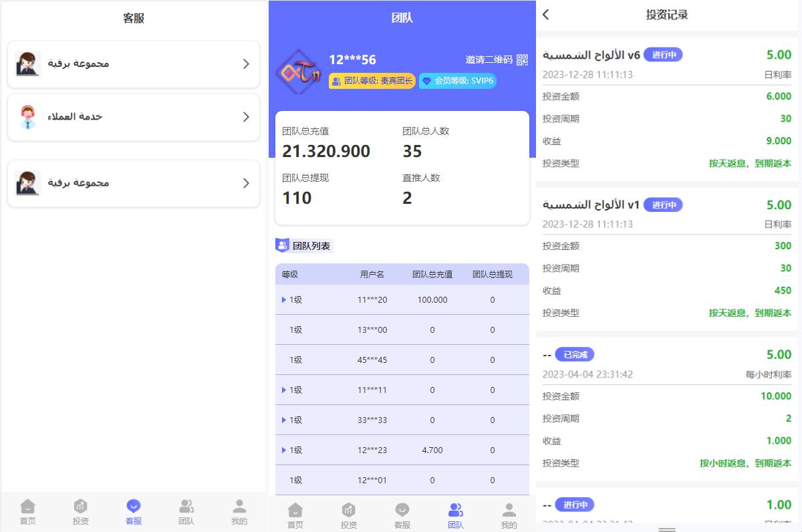Expand the team row for user 33***33
Image resolution: width=802 pixels, height=532 pixels.
284,420
